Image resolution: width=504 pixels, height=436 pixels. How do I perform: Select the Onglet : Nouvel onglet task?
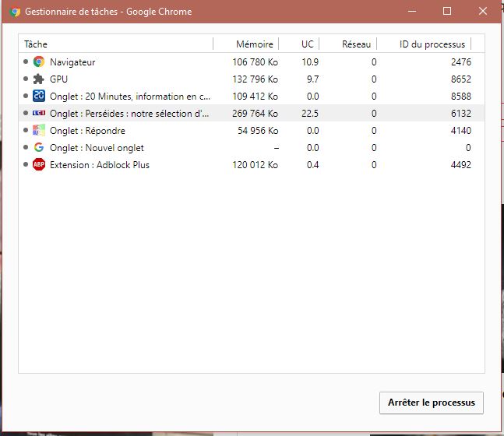[97, 148]
